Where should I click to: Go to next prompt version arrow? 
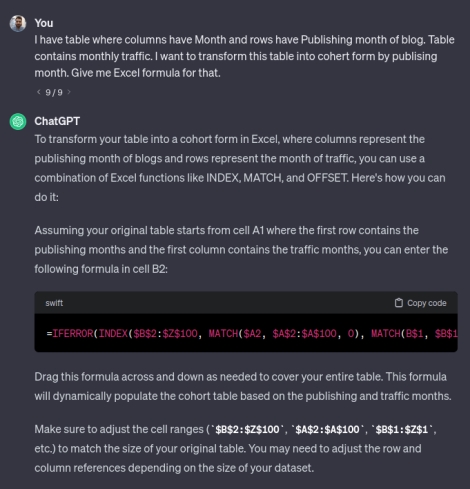pyautogui.click(x=69, y=92)
